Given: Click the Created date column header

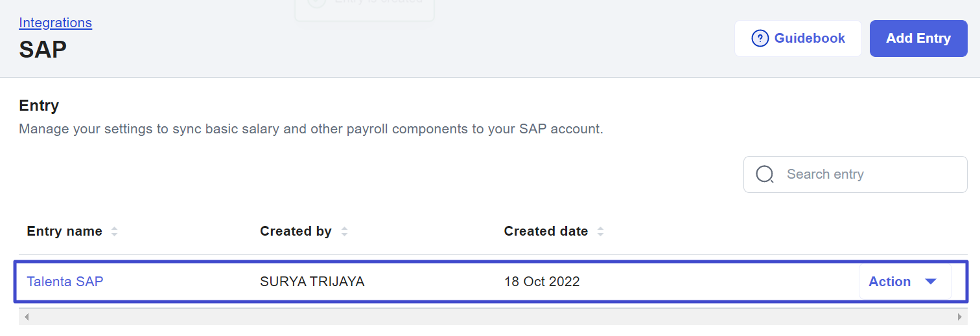Looking at the screenshot, I should [x=546, y=231].
